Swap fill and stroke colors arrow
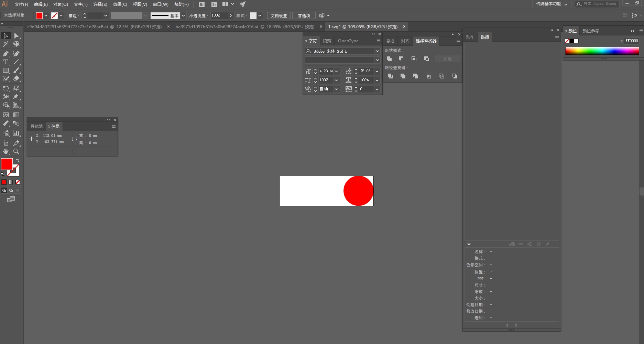 tap(18, 160)
